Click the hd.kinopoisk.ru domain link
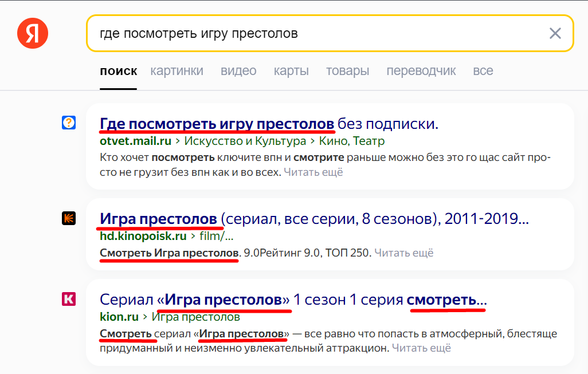The height and width of the screenshot is (374, 588). click(143, 236)
